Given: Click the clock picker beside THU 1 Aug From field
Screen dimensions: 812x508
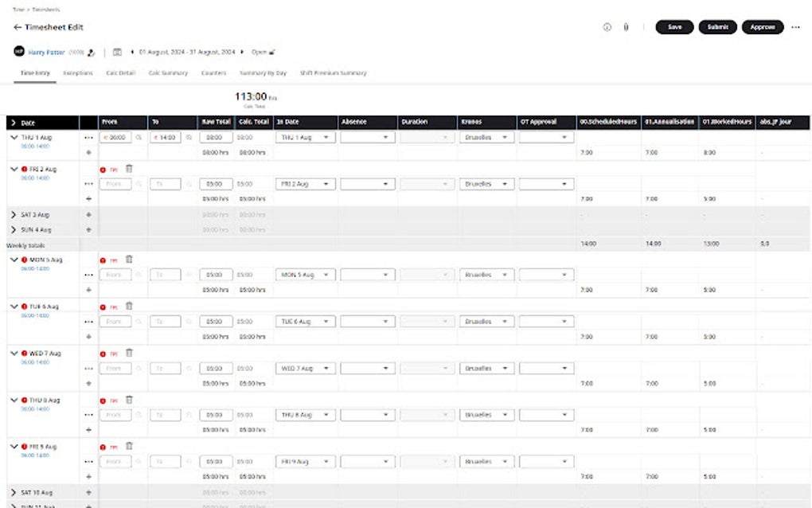Looking at the screenshot, I should pyautogui.click(x=139, y=138).
